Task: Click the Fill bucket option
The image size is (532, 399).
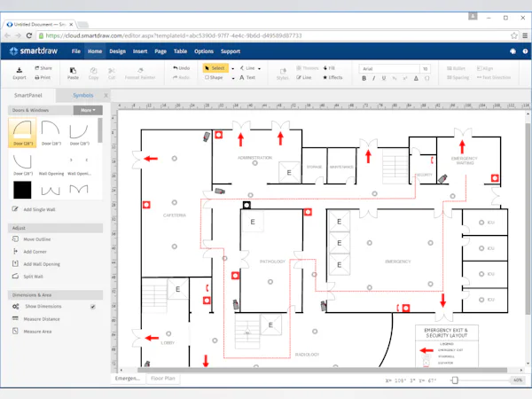Action: (329, 68)
